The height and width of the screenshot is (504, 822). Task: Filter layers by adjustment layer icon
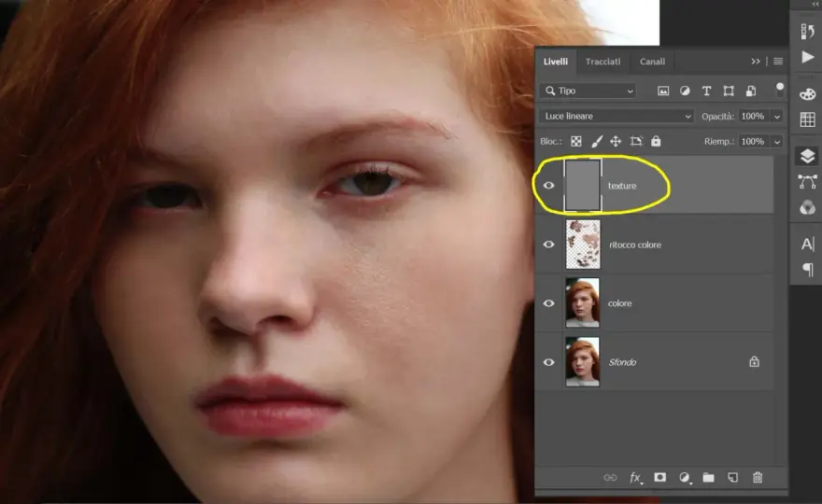pos(685,91)
